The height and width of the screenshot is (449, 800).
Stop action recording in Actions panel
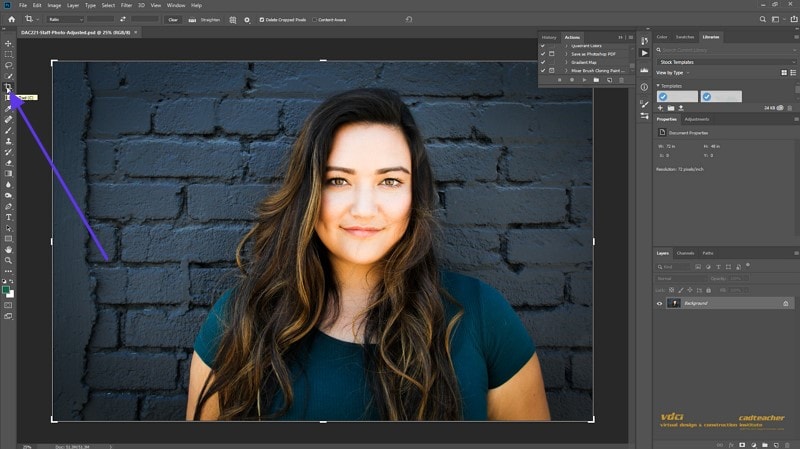[x=560, y=80]
